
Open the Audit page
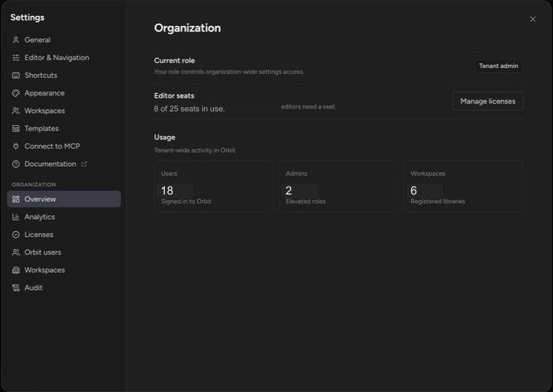(x=64, y=288)
